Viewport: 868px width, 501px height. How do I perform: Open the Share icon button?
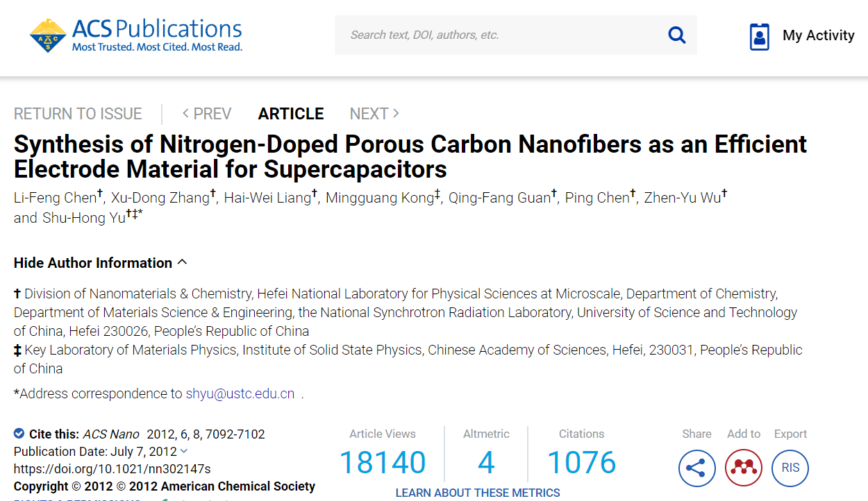[x=696, y=468]
